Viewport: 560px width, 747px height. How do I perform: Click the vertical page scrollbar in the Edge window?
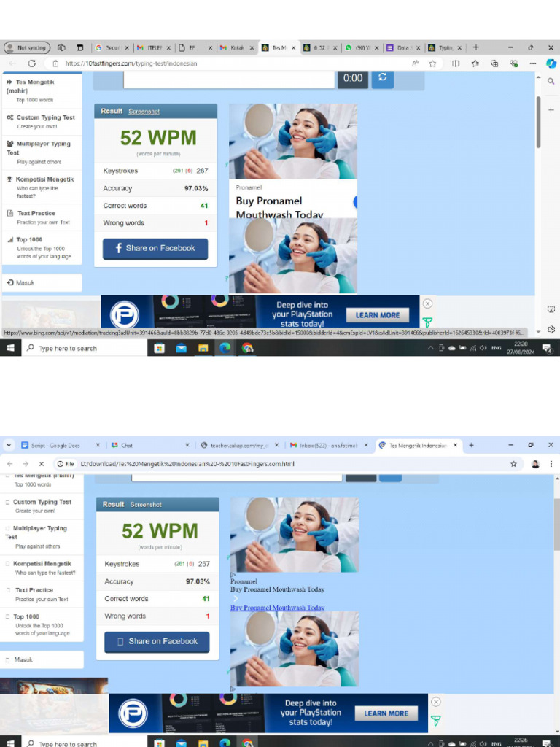coord(538,122)
